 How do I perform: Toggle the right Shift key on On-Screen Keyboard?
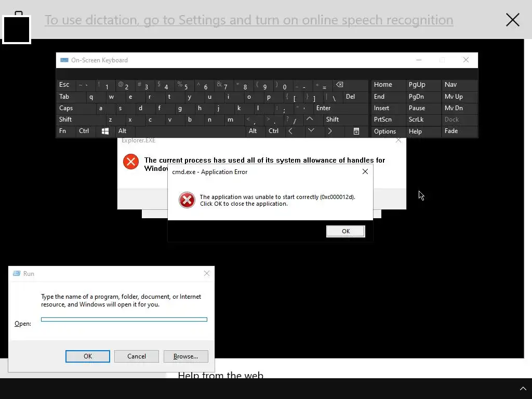click(346, 119)
